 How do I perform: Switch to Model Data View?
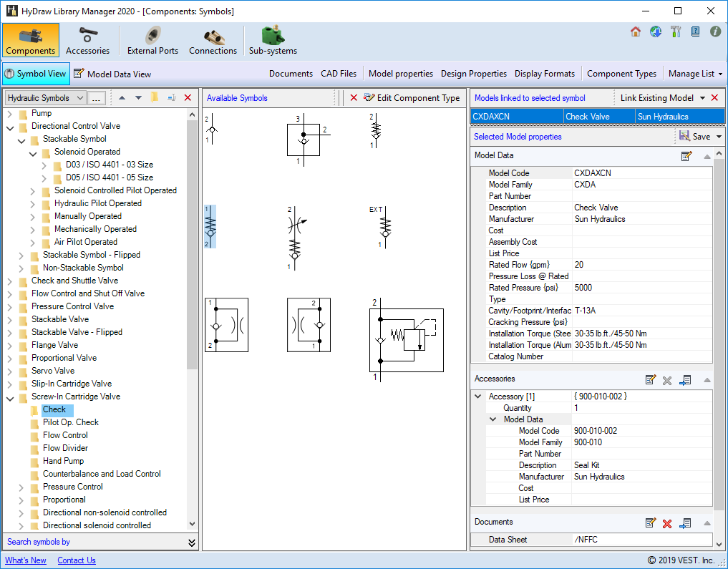[x=112, y=74]
